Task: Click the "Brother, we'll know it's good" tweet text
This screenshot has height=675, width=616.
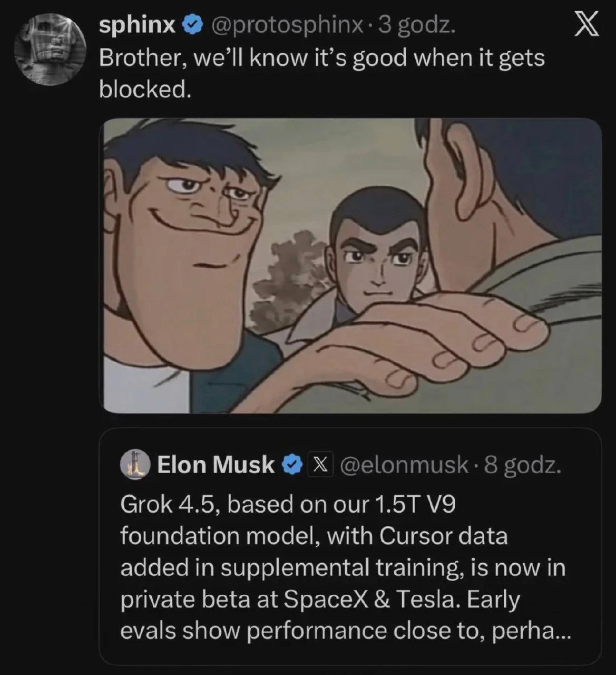Action: point(321,73)
